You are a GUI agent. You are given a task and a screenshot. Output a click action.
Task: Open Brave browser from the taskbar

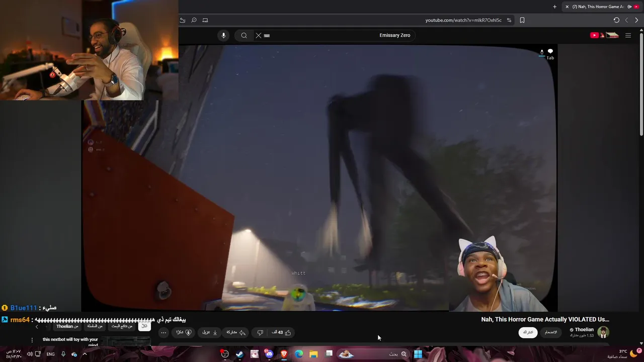284,354
